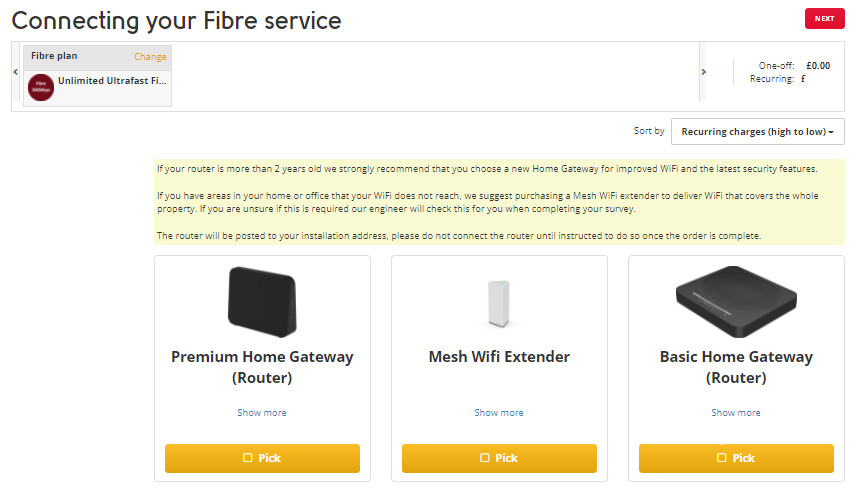This screenshot has height=489, width=858.
Task: Click the Mesh Wifi Extender product image
Action: click(499, 302)
